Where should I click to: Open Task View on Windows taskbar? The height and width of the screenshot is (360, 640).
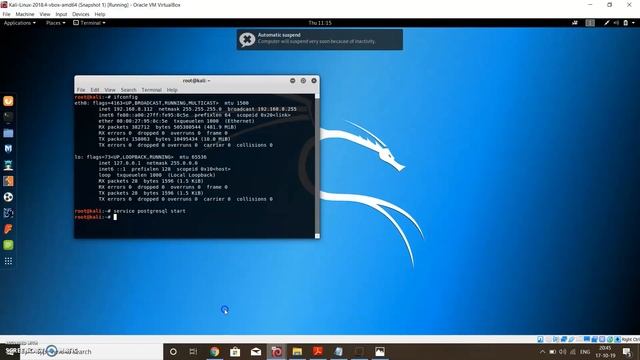193,351
